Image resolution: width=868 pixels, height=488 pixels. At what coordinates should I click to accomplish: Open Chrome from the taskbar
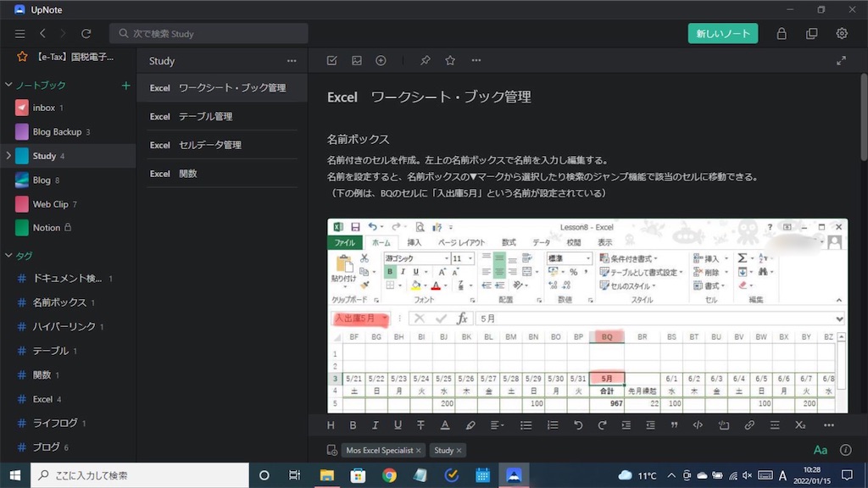point(389,475)
